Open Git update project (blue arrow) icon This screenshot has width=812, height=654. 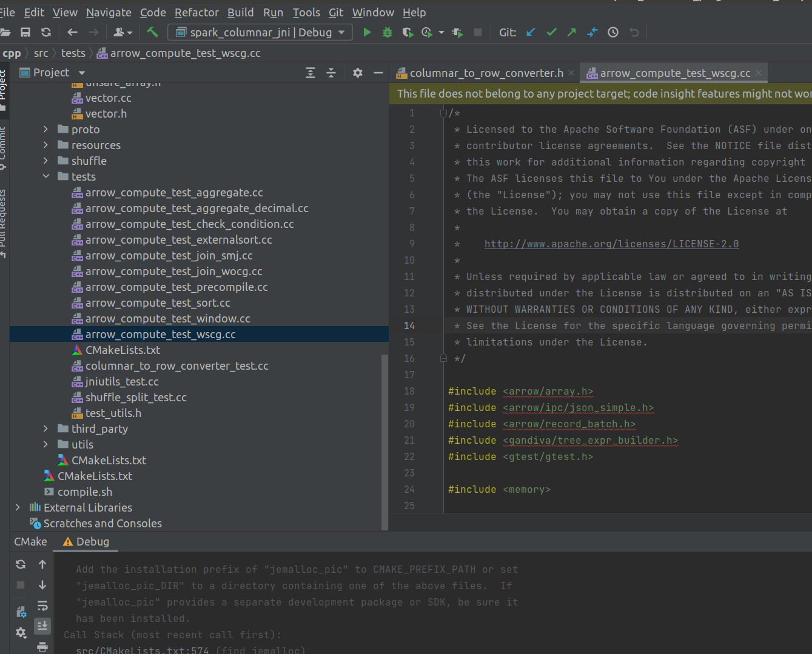tap(531, 32)
